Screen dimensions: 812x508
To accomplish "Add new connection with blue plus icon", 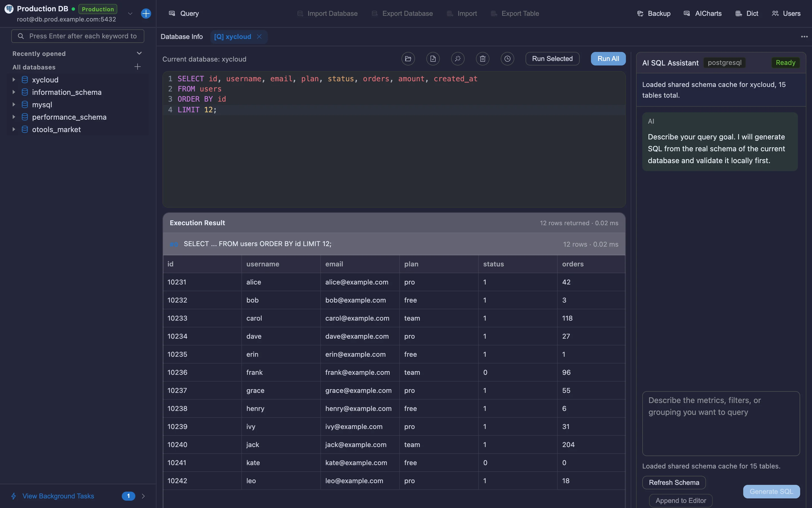I will coord(146,14).
